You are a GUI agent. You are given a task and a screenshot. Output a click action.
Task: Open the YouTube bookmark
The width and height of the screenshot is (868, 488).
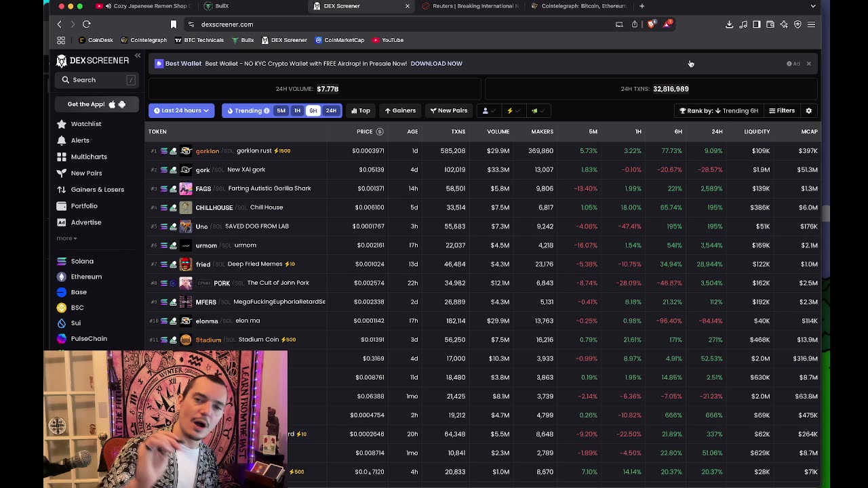click(388, 40)
